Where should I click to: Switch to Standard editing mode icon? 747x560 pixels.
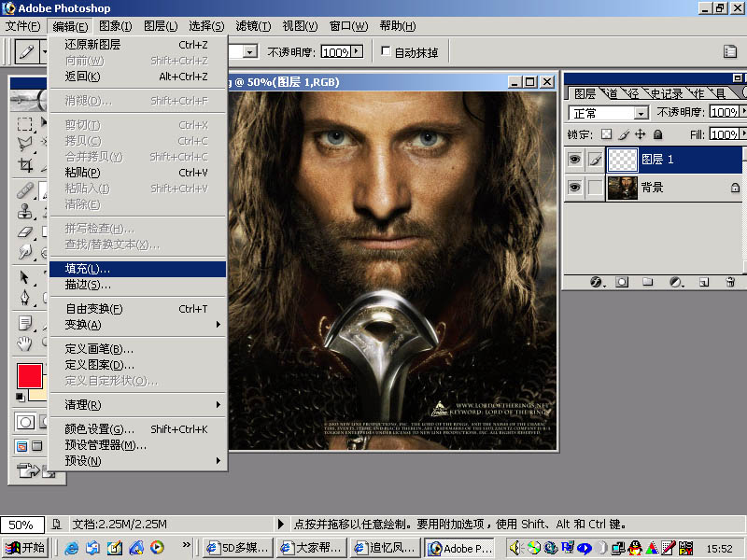tap(25, 422)
